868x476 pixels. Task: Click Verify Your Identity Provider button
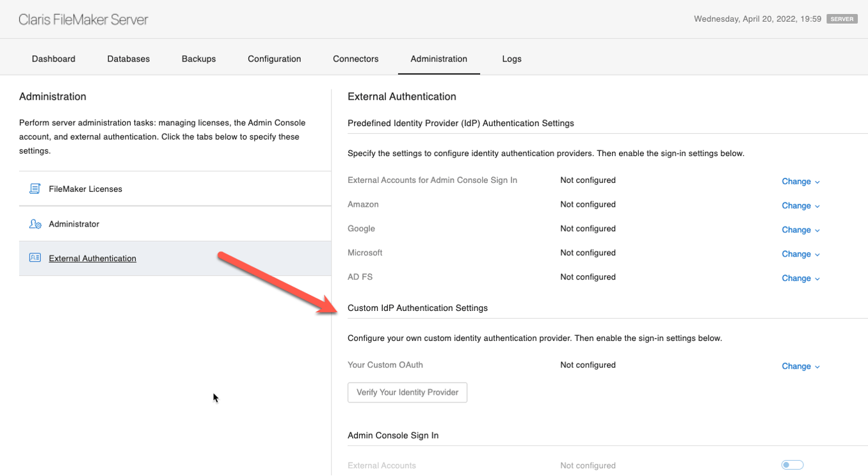pos(407,392)
